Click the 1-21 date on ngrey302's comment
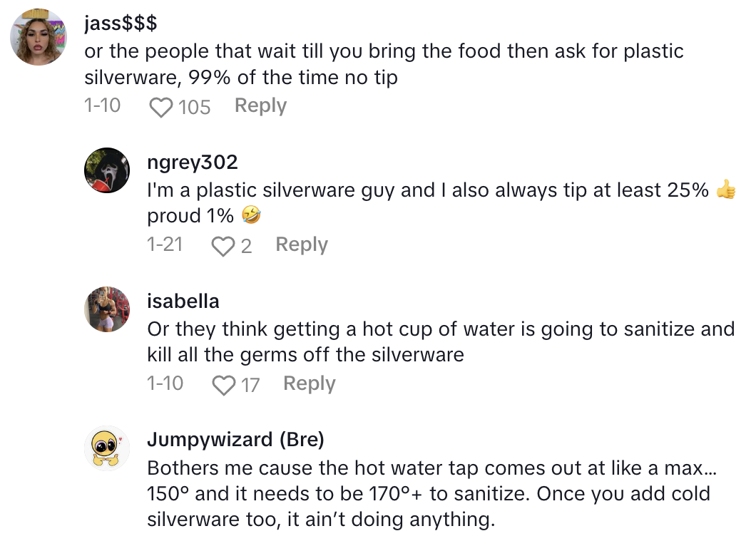This screenshot has height=536, width=756. [x=165, y=244]
